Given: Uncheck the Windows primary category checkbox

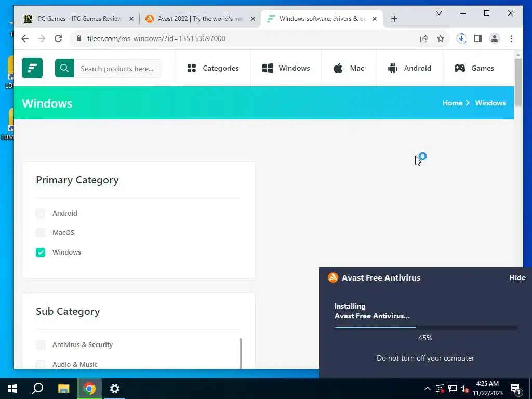Looking at the screenshot, I should [x=41, y=252].
